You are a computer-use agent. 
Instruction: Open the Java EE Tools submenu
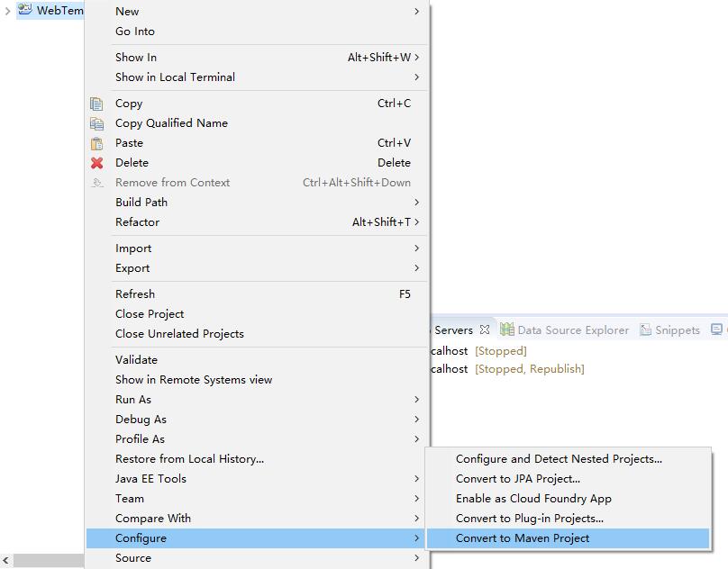pos(257,479)
